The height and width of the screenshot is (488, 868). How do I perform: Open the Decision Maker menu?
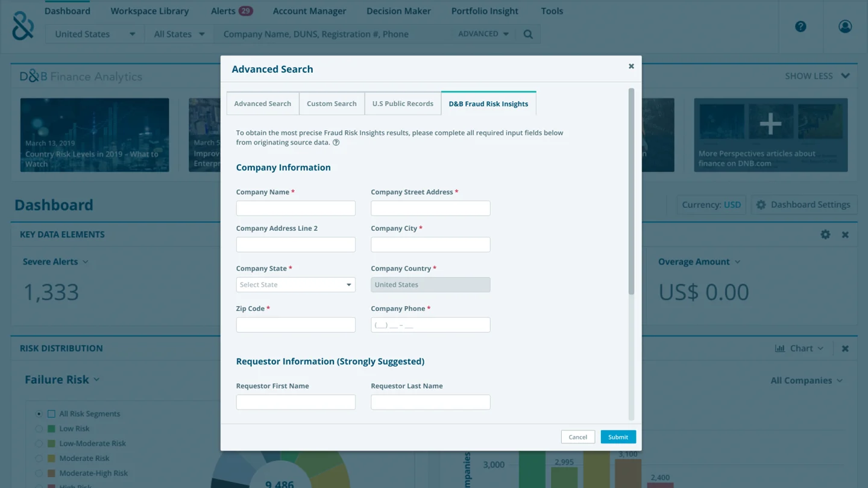click(398, 11)
